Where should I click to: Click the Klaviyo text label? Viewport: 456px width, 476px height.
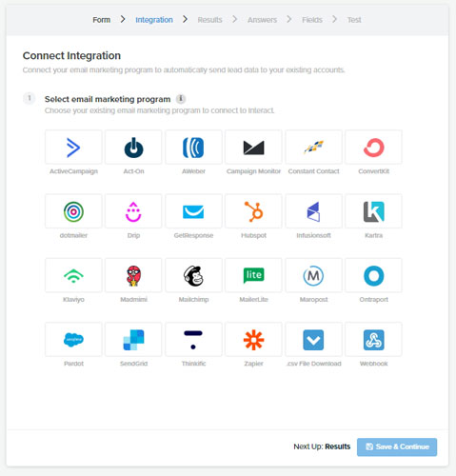tap(73, 299)
